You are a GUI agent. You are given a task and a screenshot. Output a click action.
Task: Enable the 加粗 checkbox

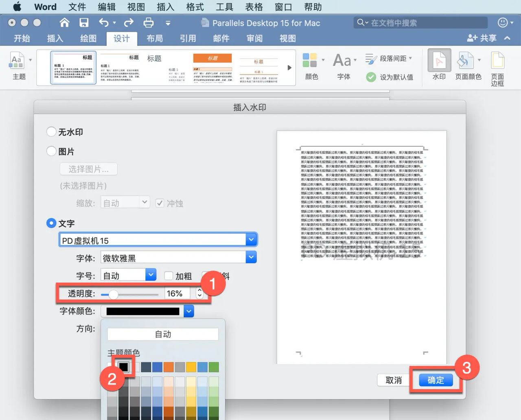tap(169, 276)
